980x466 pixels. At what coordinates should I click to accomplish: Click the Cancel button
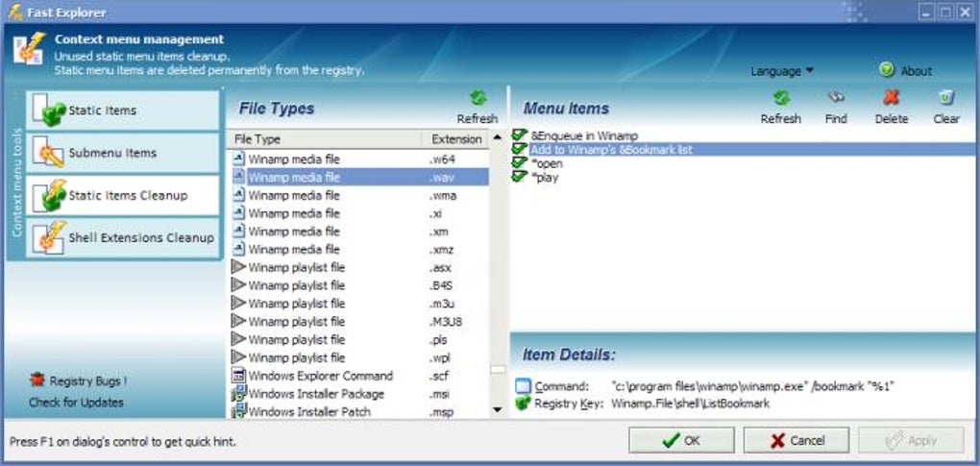796,440
